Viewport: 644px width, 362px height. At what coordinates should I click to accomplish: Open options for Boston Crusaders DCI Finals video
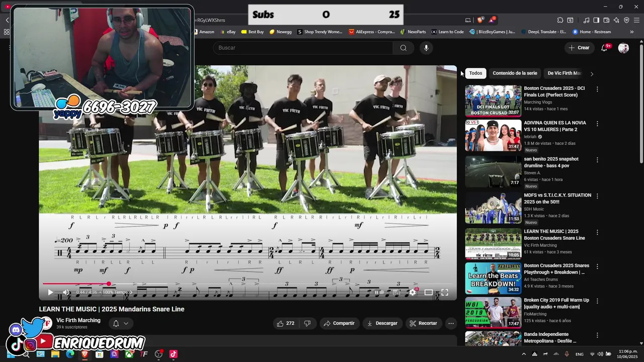597,89
